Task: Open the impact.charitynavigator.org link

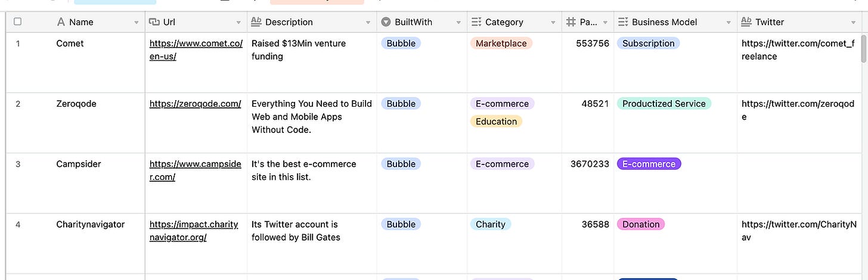Action: (x=194, y=231)
